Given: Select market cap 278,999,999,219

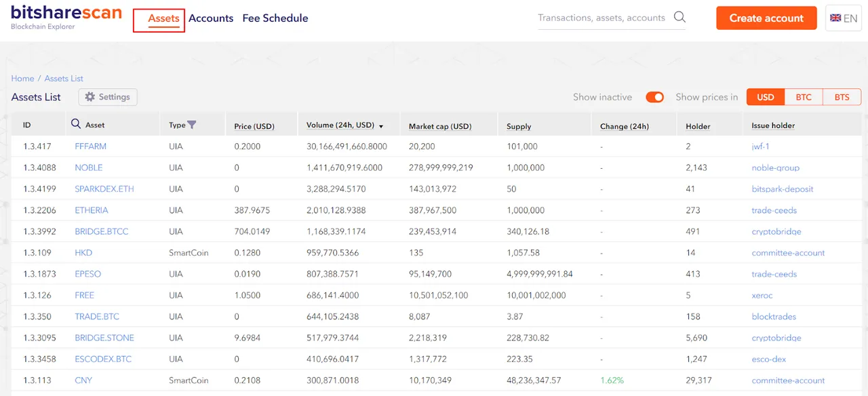Looking at the screenshot, I should [x=441, y=167].
